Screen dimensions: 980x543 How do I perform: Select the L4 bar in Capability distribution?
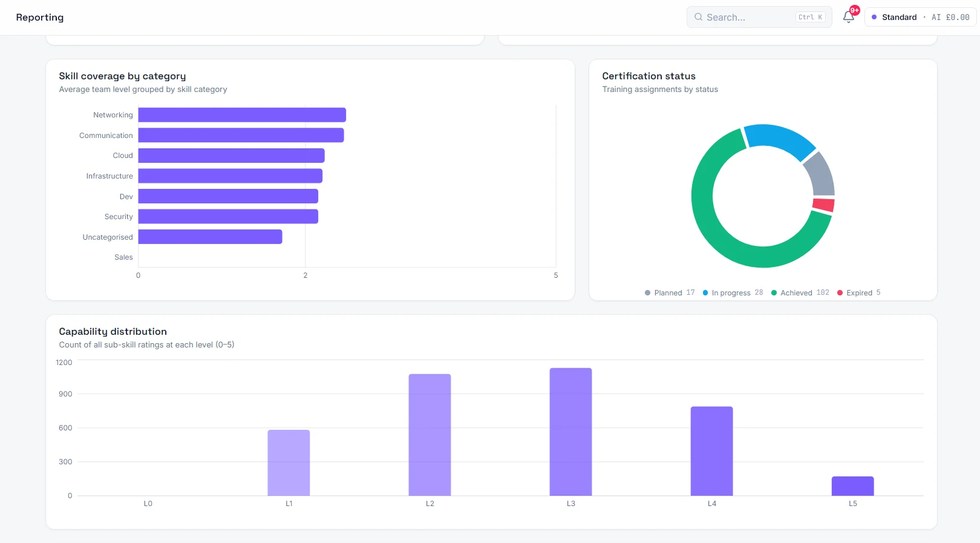711,451
